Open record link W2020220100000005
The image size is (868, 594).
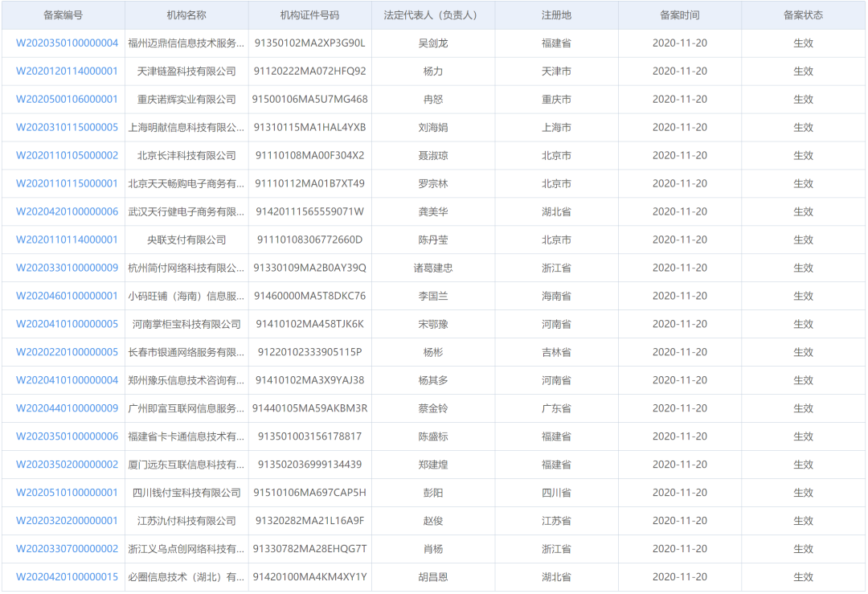coord(67,352)
